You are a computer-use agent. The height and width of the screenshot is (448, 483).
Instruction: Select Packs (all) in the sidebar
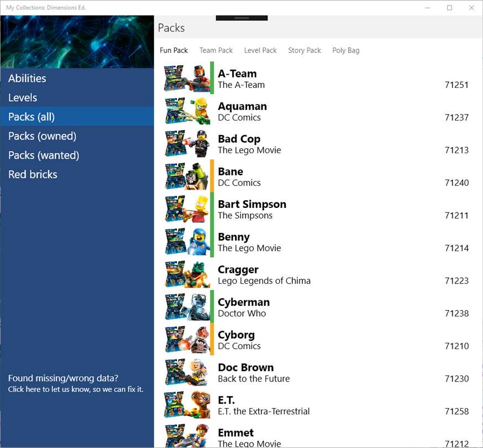click(77, 117)
